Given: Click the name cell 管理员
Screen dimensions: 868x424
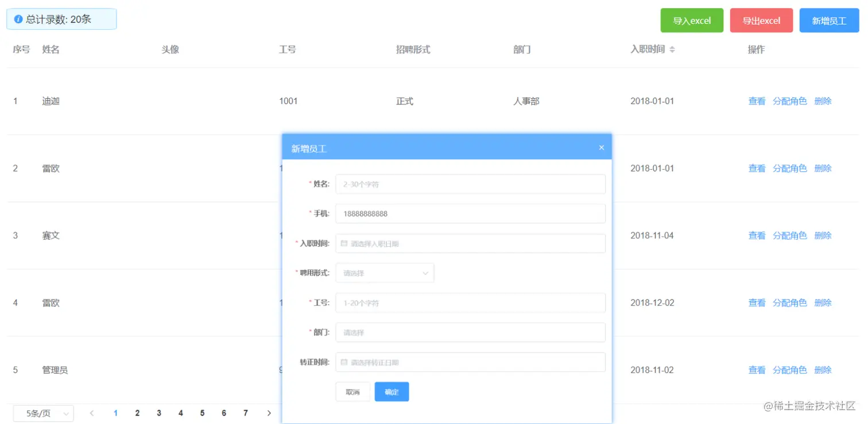Looking at the screenshot, I should pyautogui.click(x=55, y=370).
